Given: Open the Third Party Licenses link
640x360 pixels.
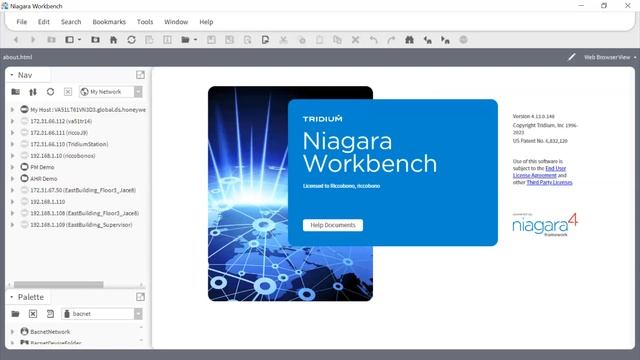Looking at the screenshot, I should click(x=549, y=182).
